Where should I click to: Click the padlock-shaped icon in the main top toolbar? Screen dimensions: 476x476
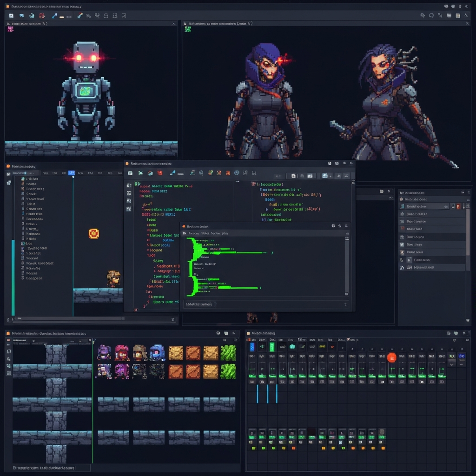pos(106,15)
